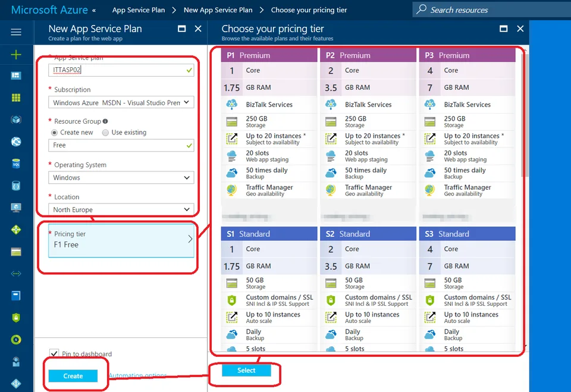Image resolution: width=571 pixels, height=392 pixels.
Task: Select the S3 Standard tier header
Action: [x=468, y=234]
